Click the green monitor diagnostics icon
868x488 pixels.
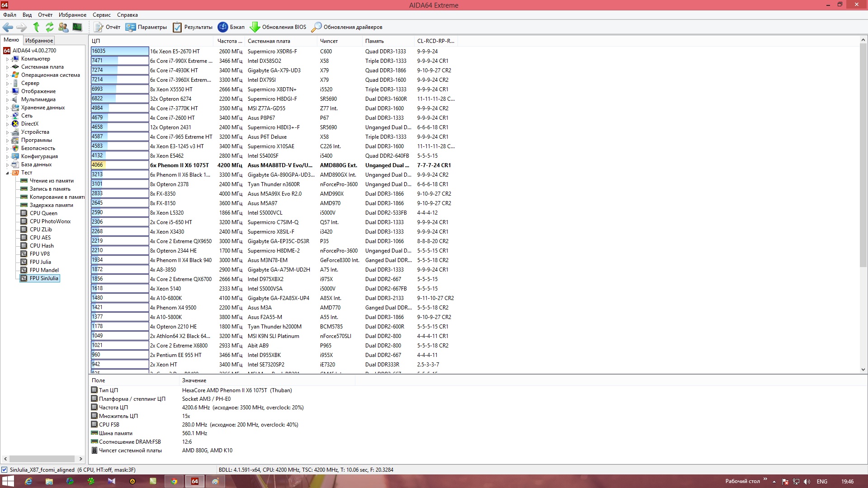(x=77, y=27)
